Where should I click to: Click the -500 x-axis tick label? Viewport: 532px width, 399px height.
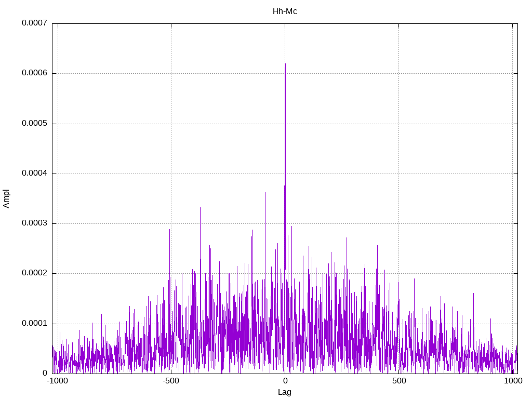(x=170, y=381)
